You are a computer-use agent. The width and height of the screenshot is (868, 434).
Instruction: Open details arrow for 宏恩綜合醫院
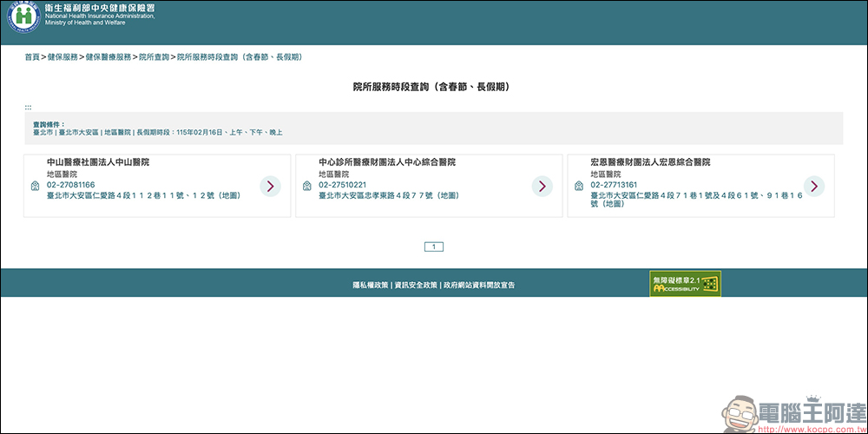point(814,187)
